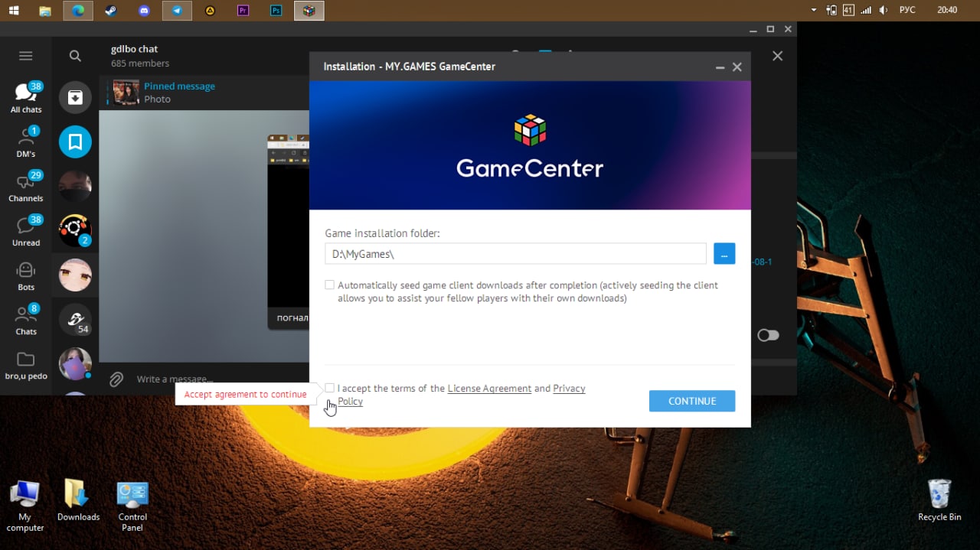Open the Windows Start menu
This screenshot has height=550, width=980.
(x=14, y=10)
